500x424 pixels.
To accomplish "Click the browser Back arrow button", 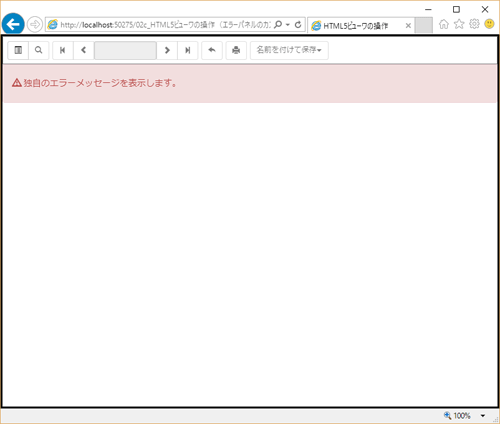I will point(13,24).
